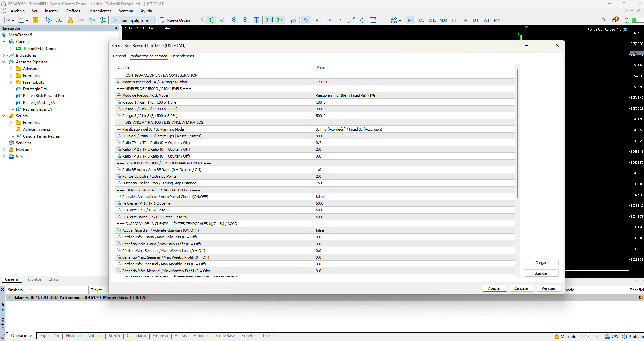This screenshot has height=341, width=644.
Task: Switch chart to M5 timeframe
Action: click(421, 20)
